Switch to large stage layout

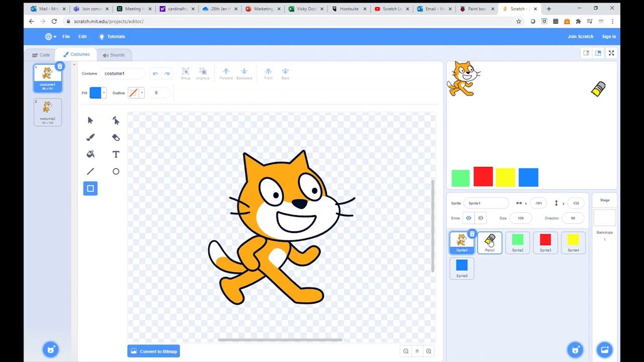[x=598, y=53]
